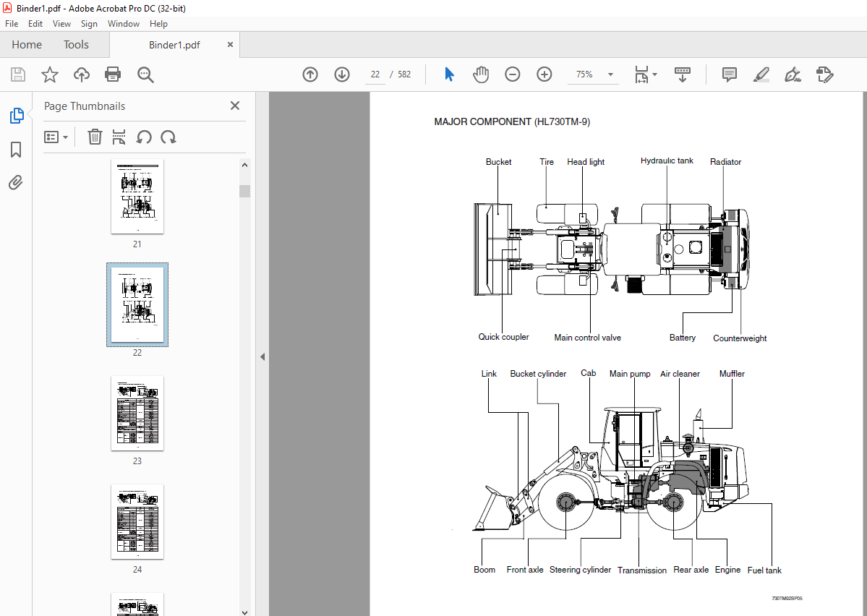Open the Window menu
867x616 pixels.
[124, 24]
